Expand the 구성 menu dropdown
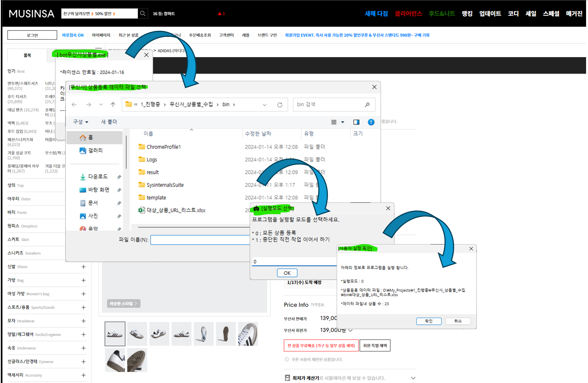Image resolution: width=588 pixels, height=383 pixels. click(81, 122)
